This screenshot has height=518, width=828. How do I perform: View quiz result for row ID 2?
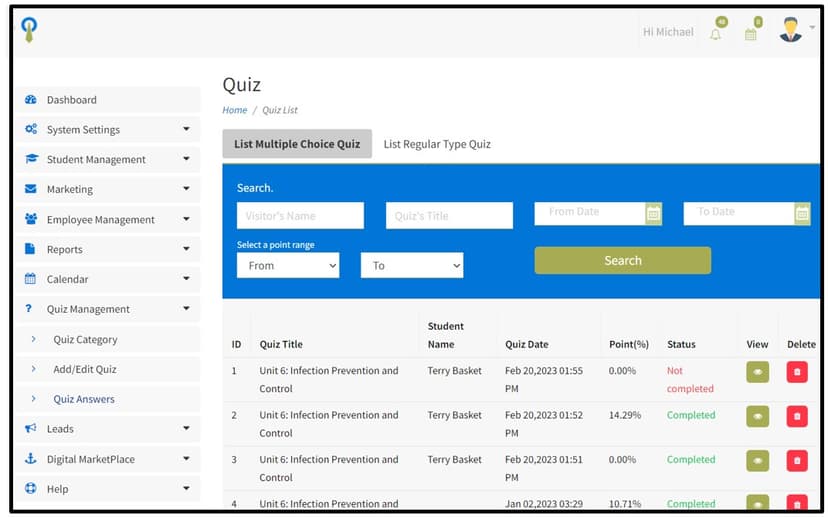[x=757, y=416]
